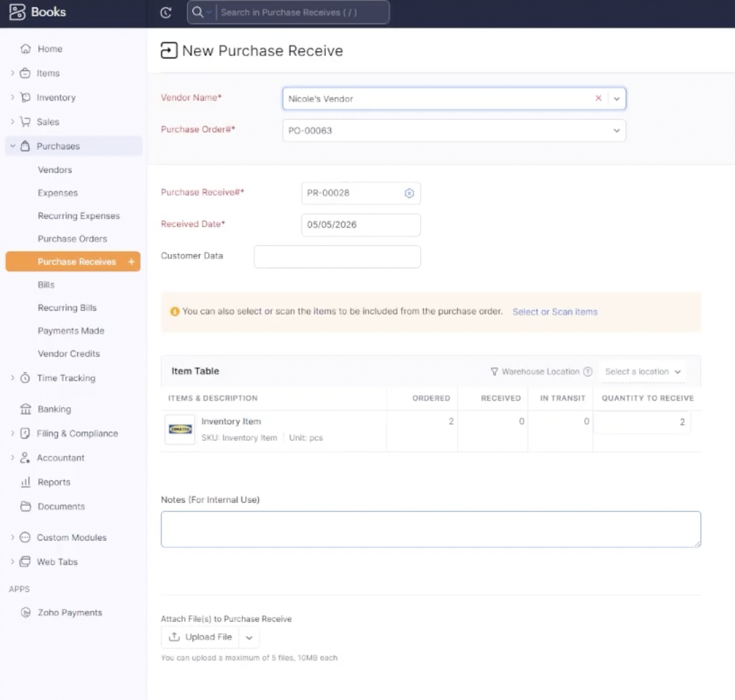Click the Reports chart icon
The image size is (735, 700).
pos(25,482)
